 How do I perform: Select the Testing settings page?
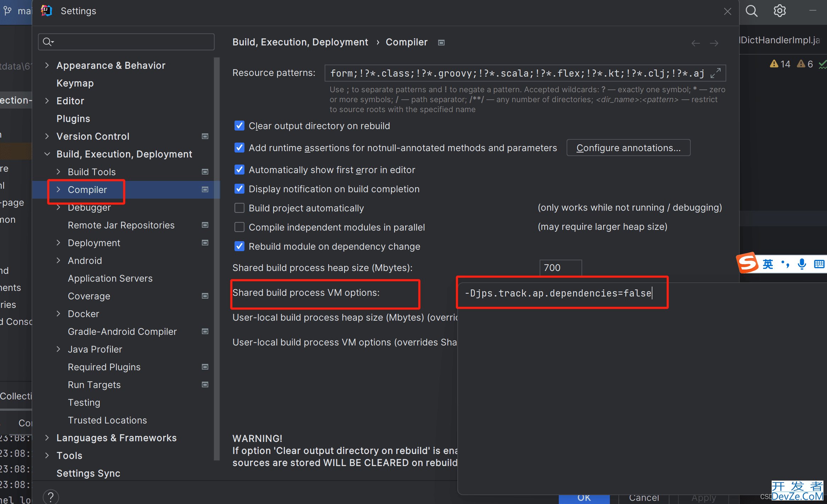[x=84, y=403]
